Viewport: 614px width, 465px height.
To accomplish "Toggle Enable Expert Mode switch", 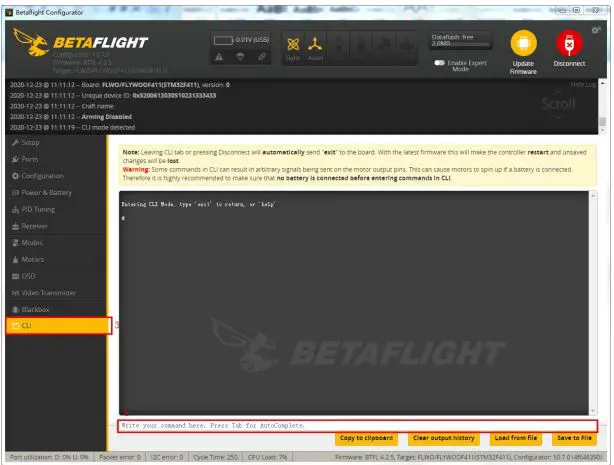I will click(439, 63).
